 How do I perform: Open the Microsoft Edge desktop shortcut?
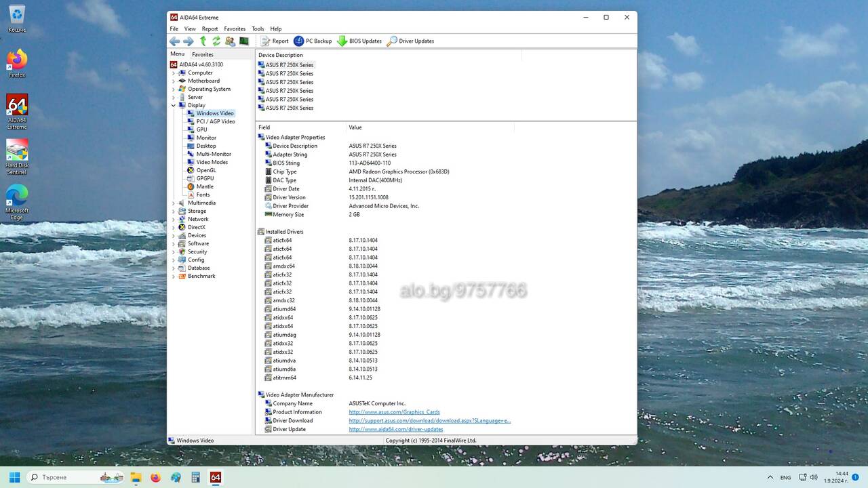pyautogui.click(x=17, y=202)
